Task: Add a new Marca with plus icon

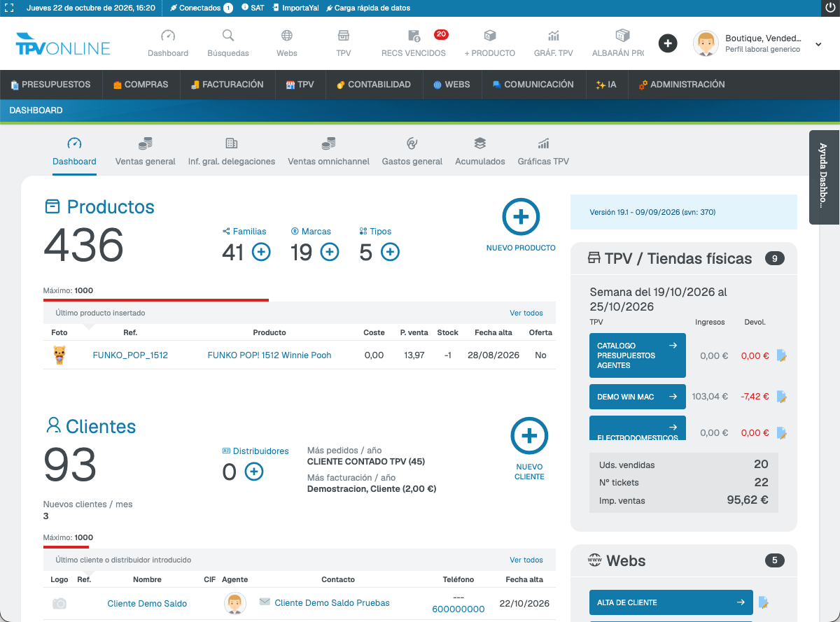Action: (x=330, y=252)
